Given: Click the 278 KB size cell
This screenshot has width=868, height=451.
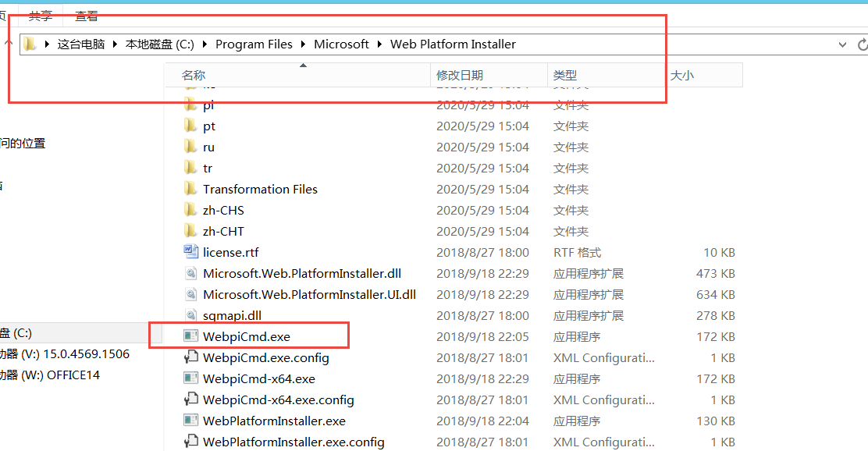Looking at the screenshot, I should [716, 315].
